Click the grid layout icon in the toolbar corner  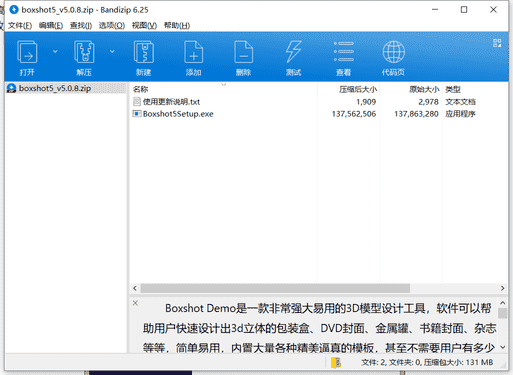[x=497, y=43]
